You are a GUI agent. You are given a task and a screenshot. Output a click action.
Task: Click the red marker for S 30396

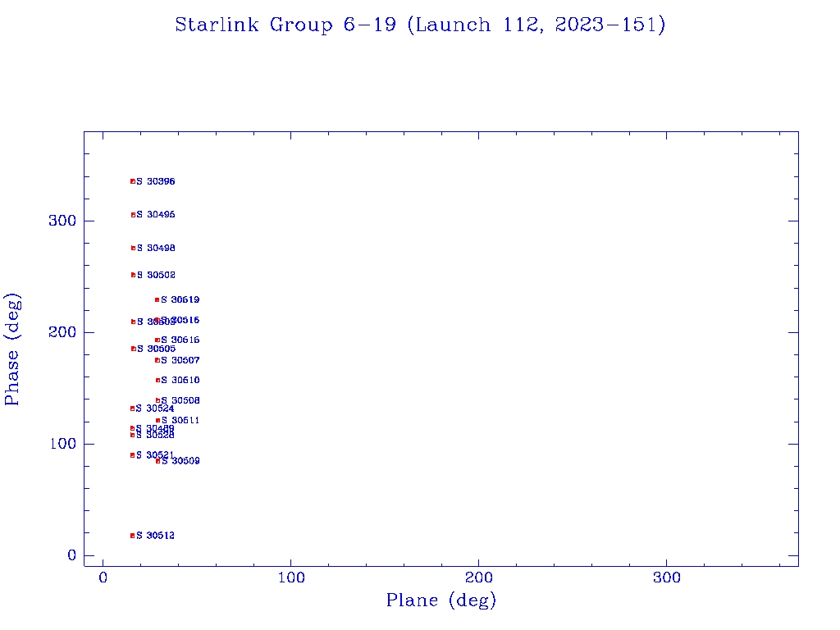click(132, 181)
